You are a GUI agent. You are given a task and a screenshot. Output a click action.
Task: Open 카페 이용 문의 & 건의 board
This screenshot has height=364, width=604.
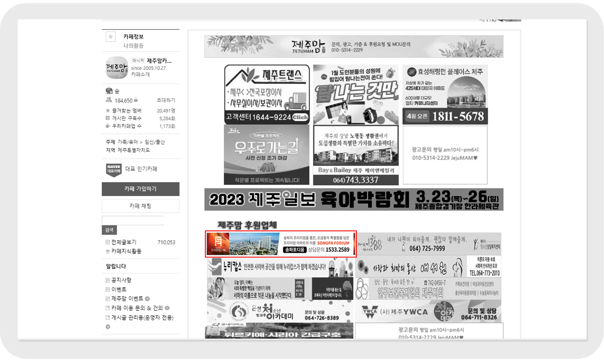(x=137, y=308)
